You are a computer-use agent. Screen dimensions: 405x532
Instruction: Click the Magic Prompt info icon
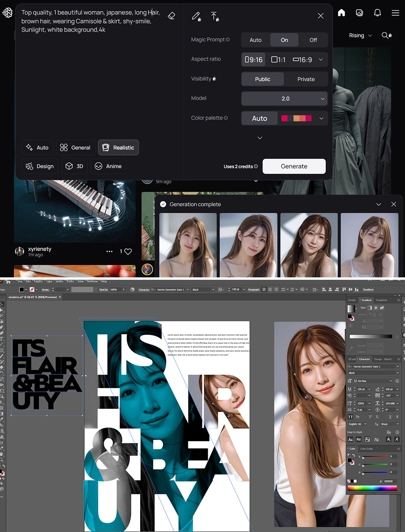pyautogui.click(x=228, y=40)
